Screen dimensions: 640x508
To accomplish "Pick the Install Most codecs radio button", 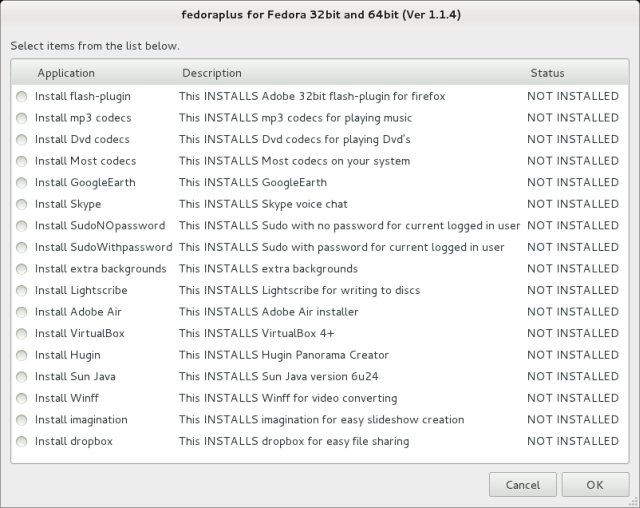I will click(x=22, y=161).
